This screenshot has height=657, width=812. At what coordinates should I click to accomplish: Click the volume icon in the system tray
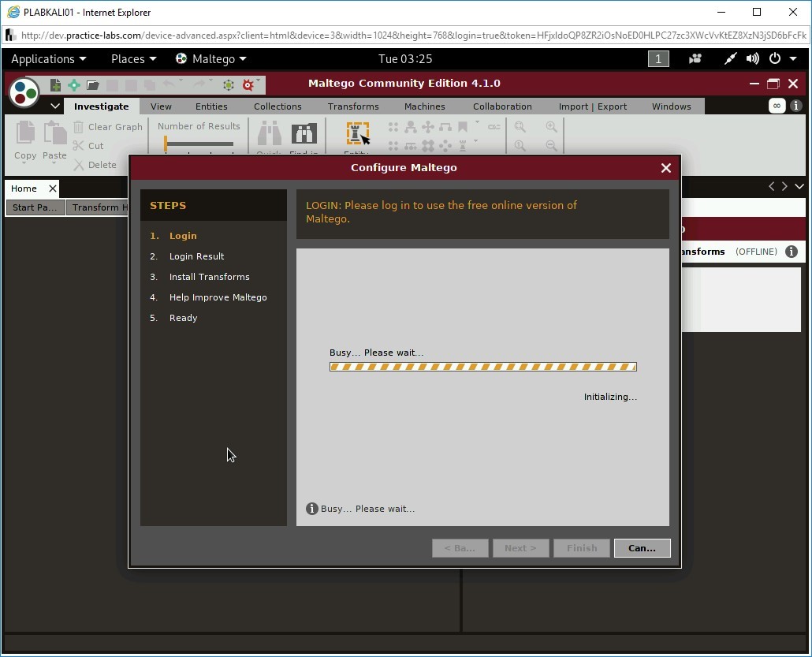coord(751,58)
